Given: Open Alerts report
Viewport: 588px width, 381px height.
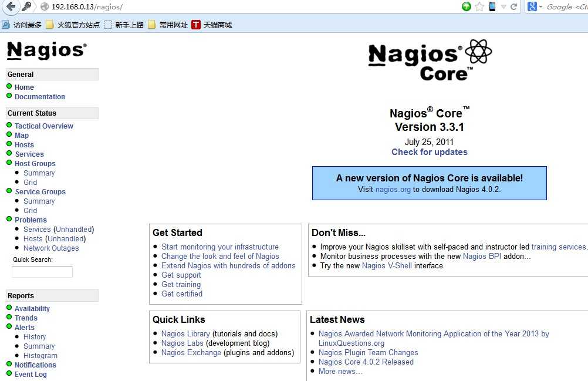Looking at the screenshot, I should click(x=25, y=328).
